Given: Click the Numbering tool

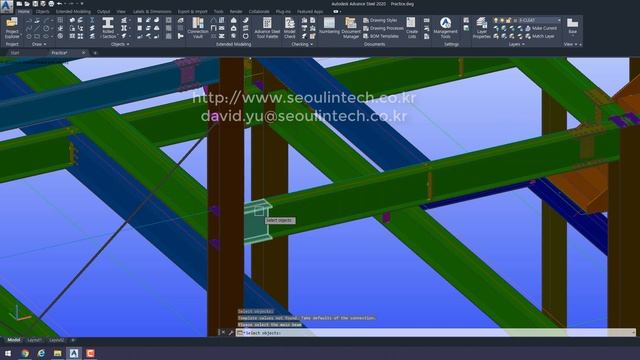Looking at the screenshot, I should 329,25.
